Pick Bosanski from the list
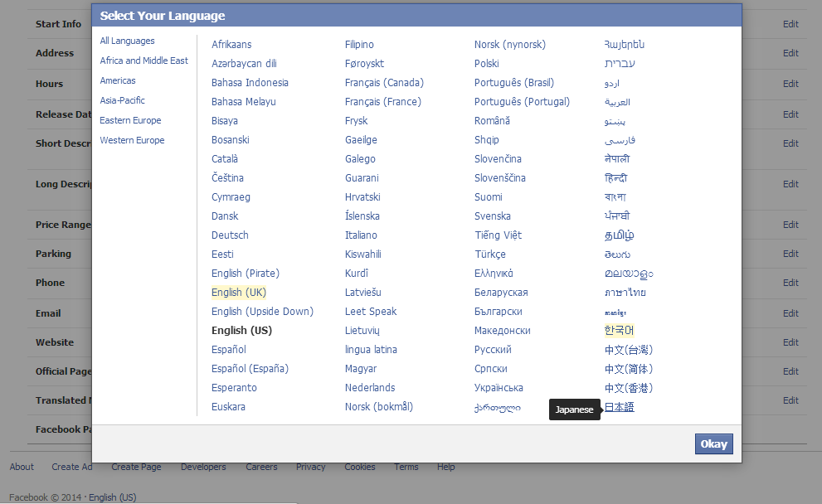The image size is (822, 504). [230, 140]
